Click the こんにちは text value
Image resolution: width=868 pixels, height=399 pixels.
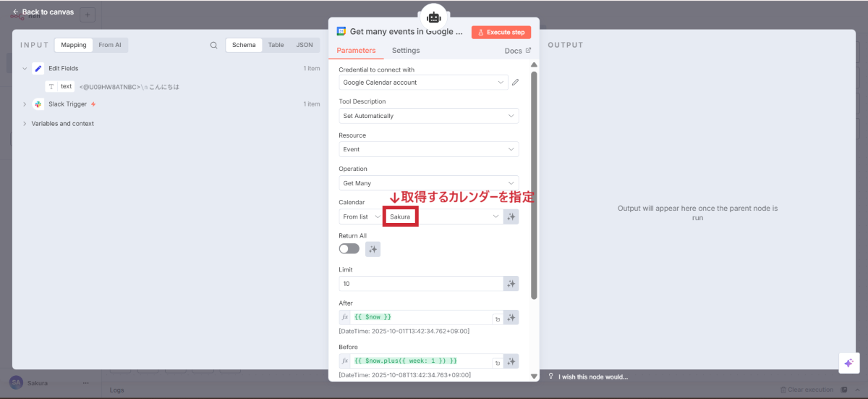pos(163,87)
